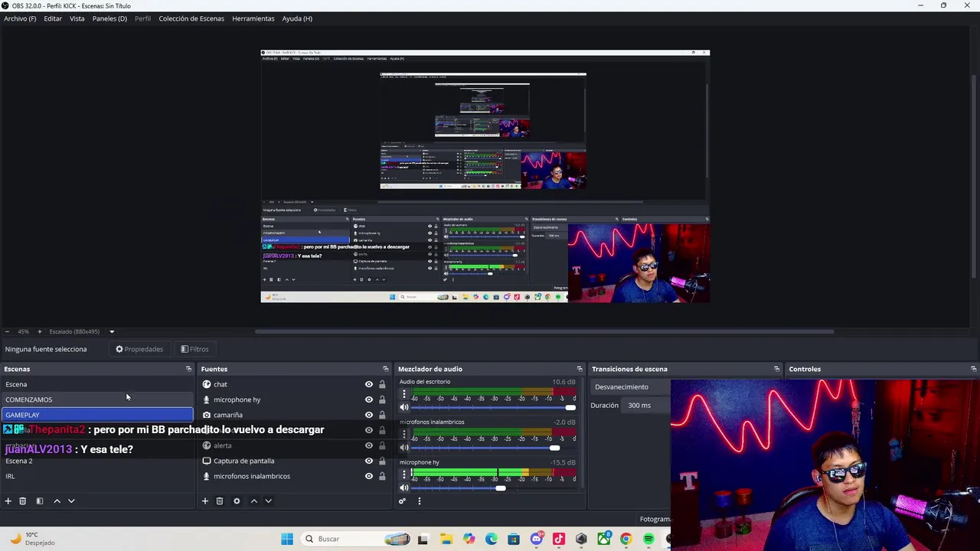Open the Editar menu

(53, 18)
